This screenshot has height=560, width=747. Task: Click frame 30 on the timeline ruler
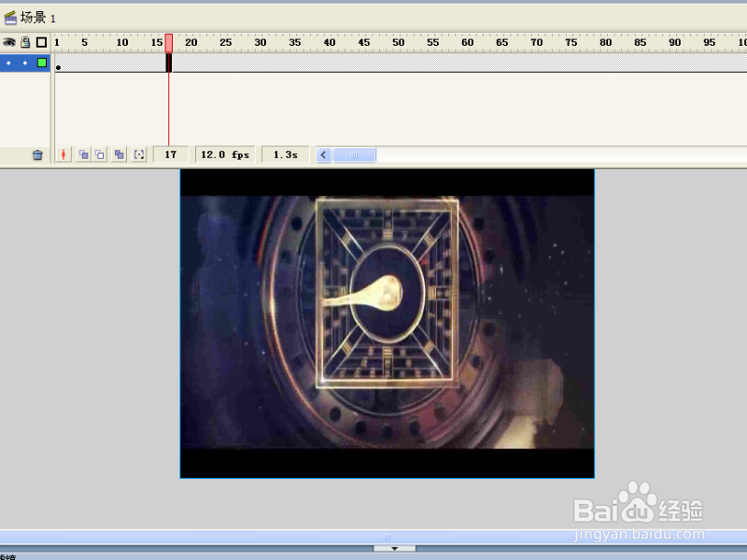point(261,42)
